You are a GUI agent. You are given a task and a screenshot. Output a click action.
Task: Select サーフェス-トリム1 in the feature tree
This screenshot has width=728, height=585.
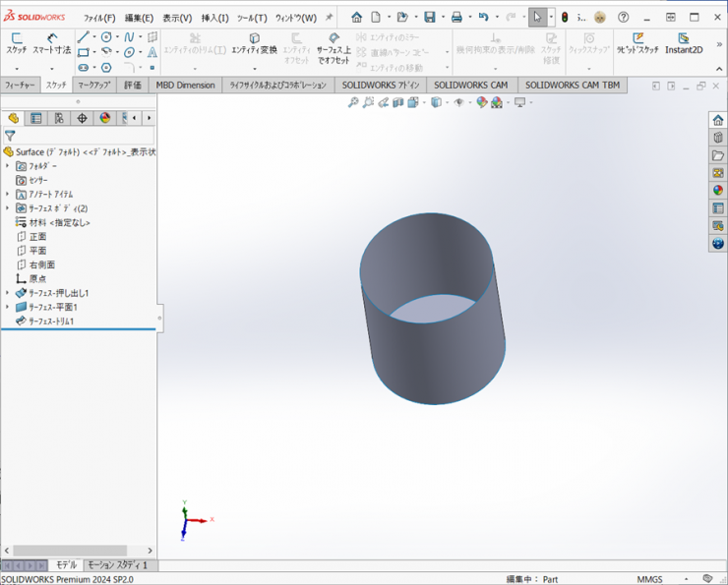(x=50, y=322)
